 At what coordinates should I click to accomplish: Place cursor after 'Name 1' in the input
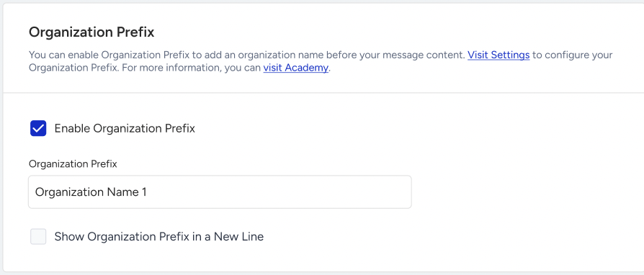(148, 192)
